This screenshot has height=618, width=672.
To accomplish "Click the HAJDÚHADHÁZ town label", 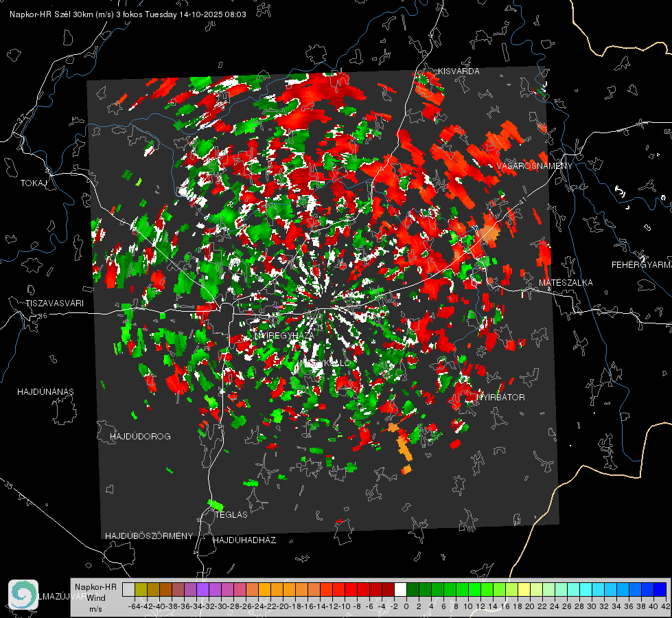I will click(x=244, y=540).
